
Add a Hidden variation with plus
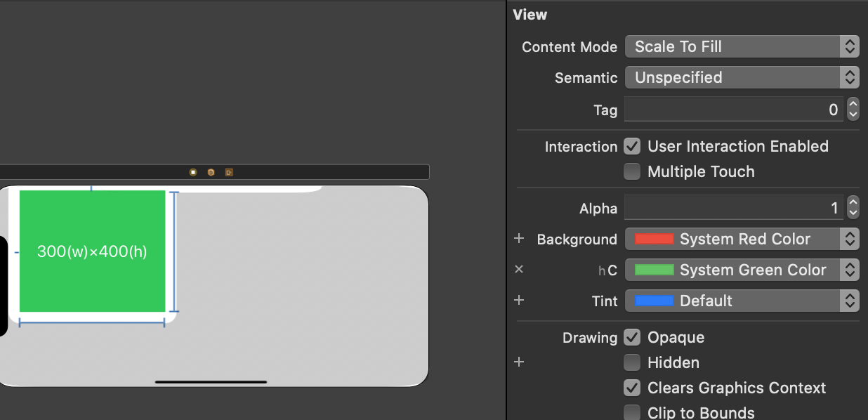point(519,362)
